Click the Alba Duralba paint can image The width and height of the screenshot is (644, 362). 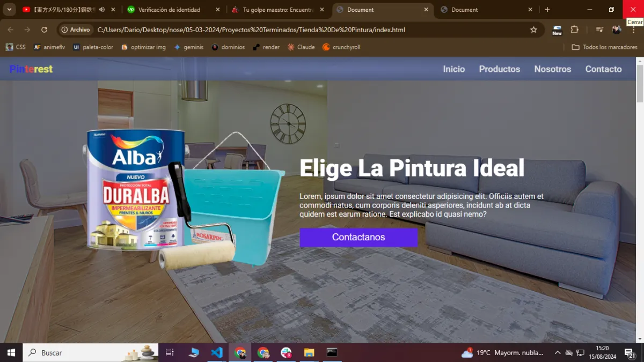coord(136,190)
